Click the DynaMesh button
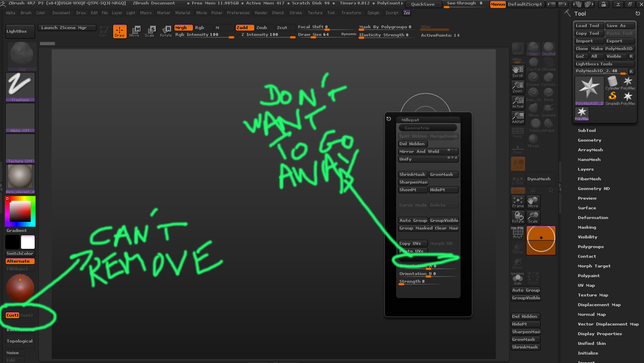The image size is (644, 363). [541, 179]
